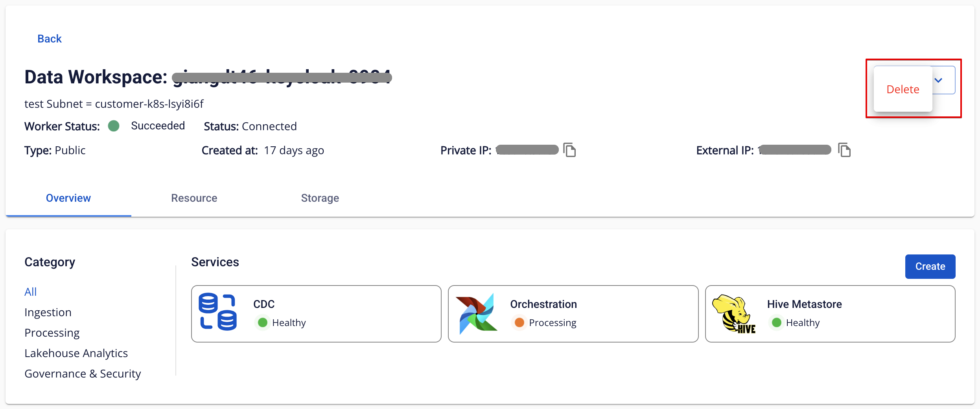Filter services by Ingestion category
This screenshot has height=409, width=980.
48,312
